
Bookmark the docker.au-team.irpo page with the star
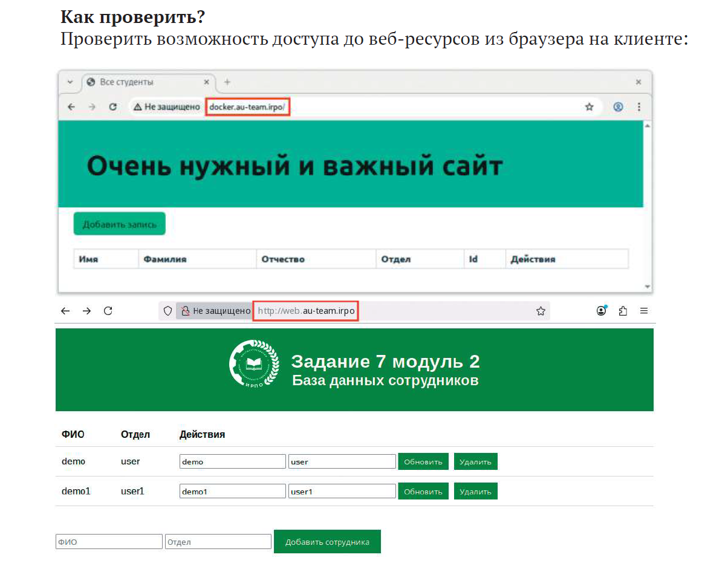point(589,107)
